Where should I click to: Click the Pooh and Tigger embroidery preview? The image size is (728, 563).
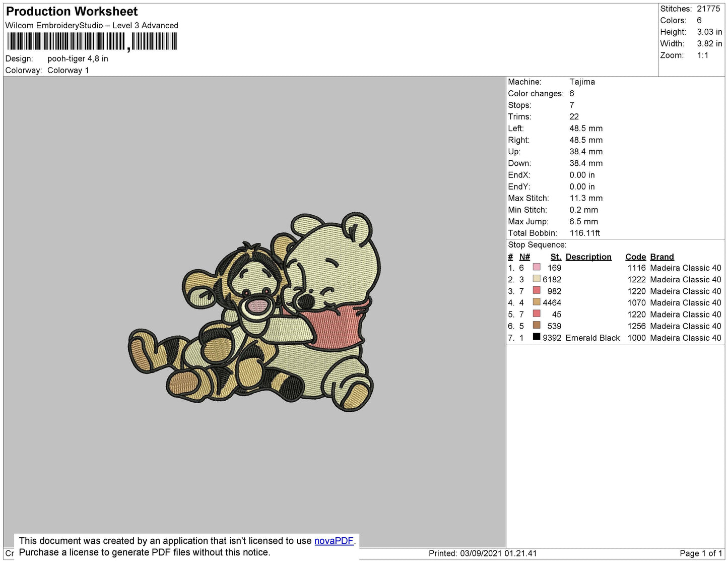pos(255,312)
